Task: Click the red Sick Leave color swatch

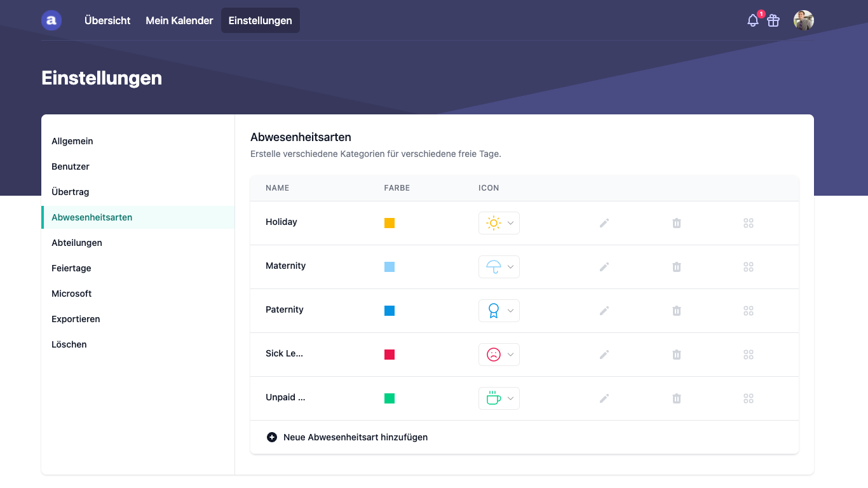Action: pos(390,355)
